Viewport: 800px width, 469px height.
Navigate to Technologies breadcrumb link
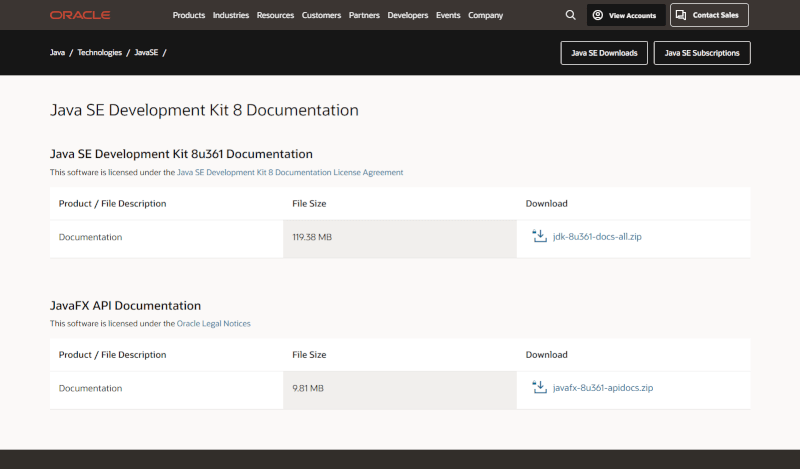(x=101, y=52)
